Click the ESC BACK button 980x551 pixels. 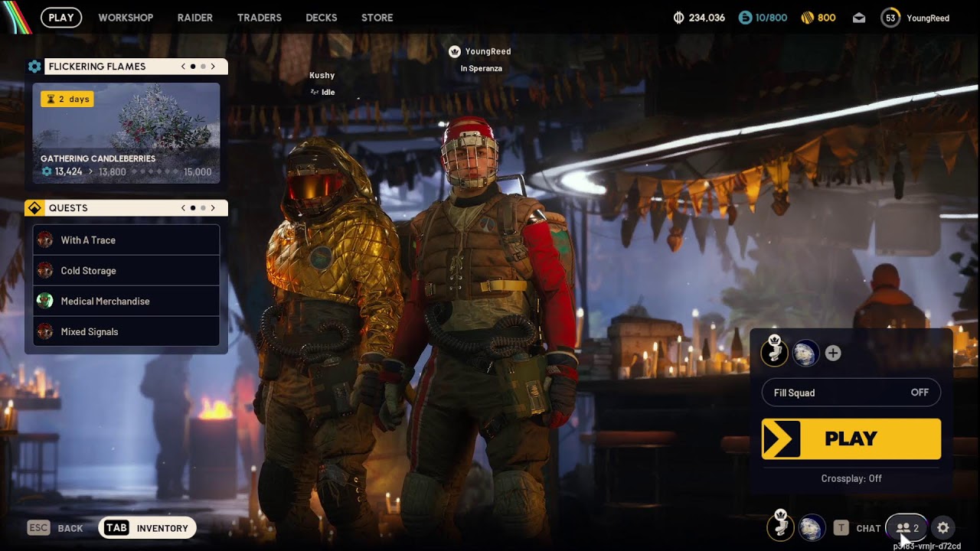55,528
